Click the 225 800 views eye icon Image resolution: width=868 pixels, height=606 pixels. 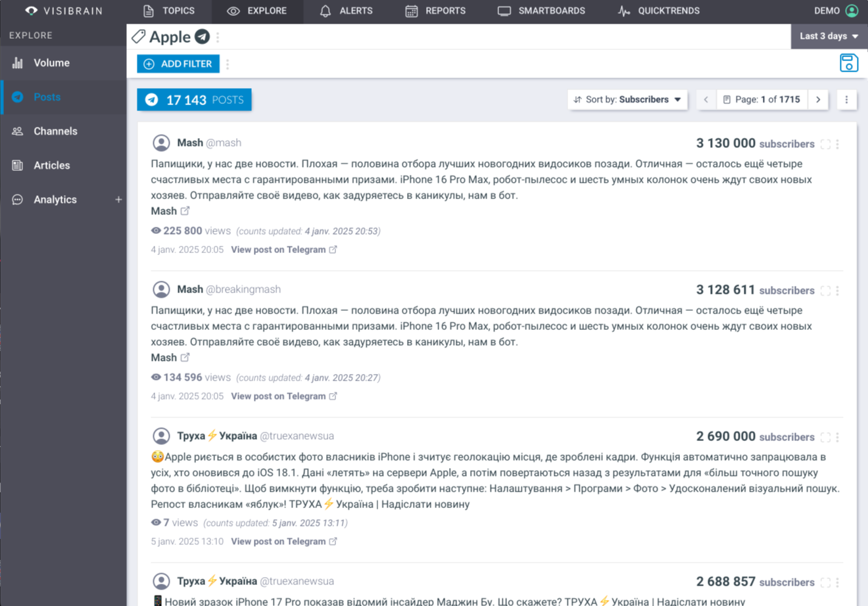(156, 231)
